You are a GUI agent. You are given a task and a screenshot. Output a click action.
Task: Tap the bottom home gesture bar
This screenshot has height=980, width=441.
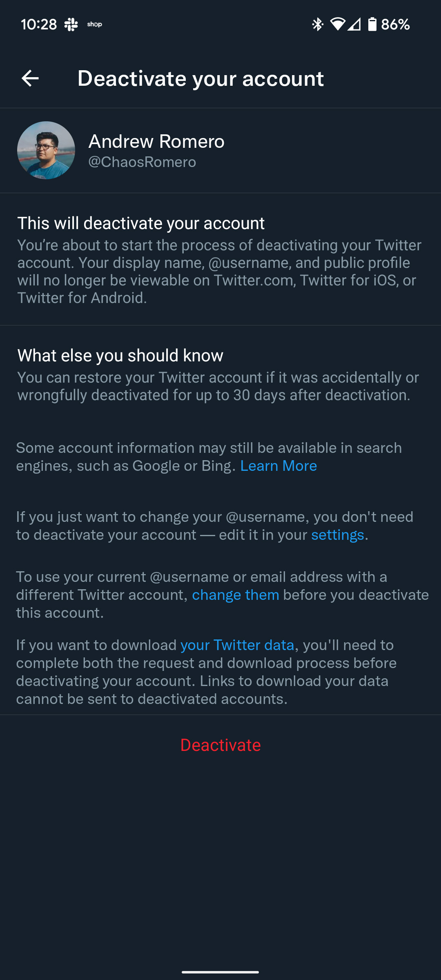[x=220, y=972]
